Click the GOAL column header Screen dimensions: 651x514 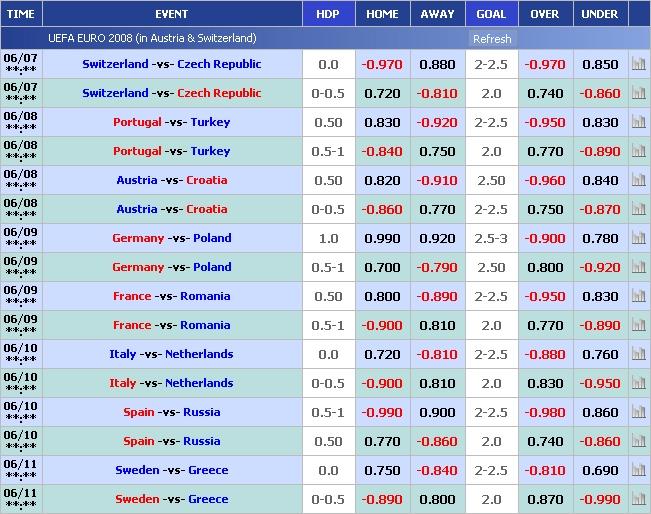491,14
